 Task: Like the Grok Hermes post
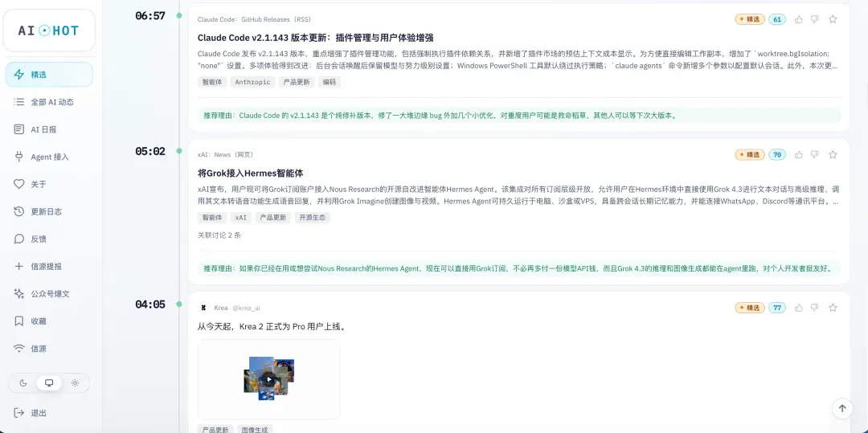(x=799, y=155)
